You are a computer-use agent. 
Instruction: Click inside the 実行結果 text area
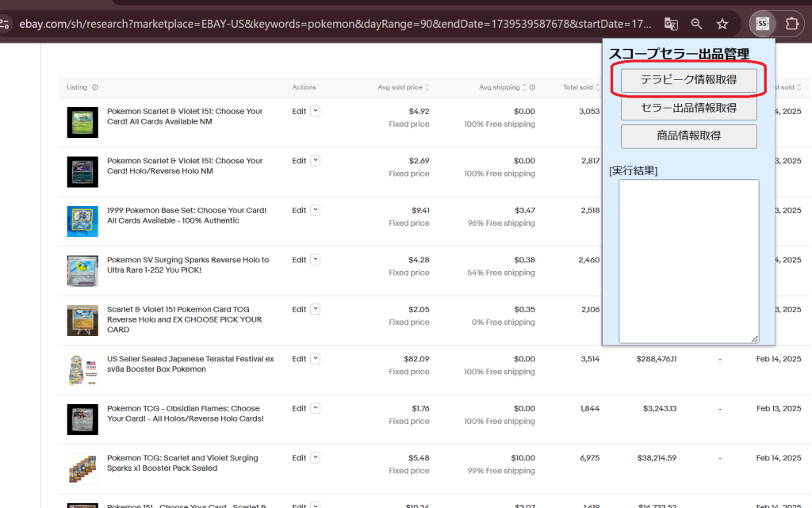coord(689,262)
